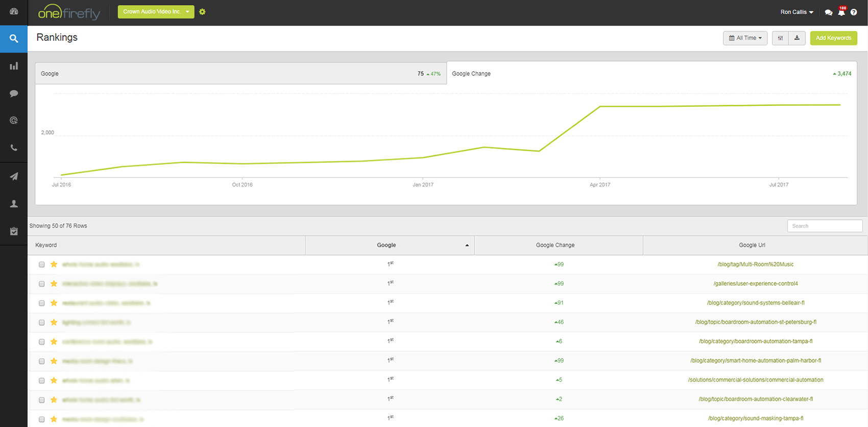Open the filter sliders settings button
868x427 pixels.
[x=780, y=38]
